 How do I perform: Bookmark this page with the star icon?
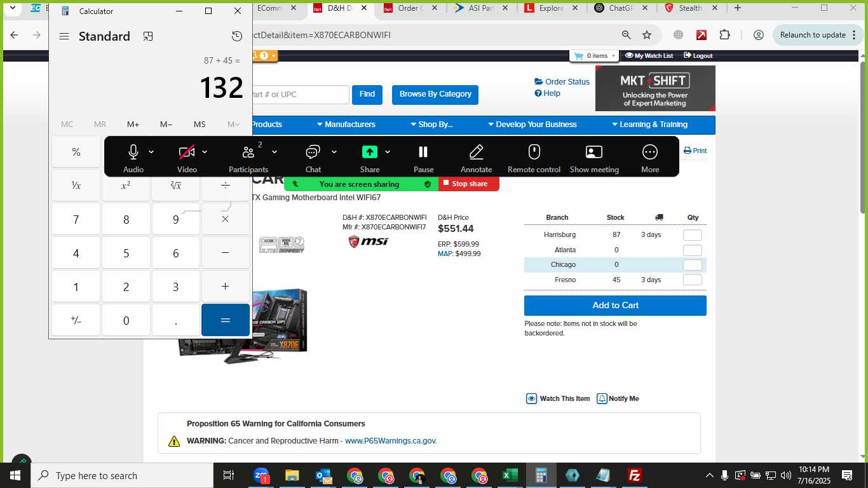(647, 35)
